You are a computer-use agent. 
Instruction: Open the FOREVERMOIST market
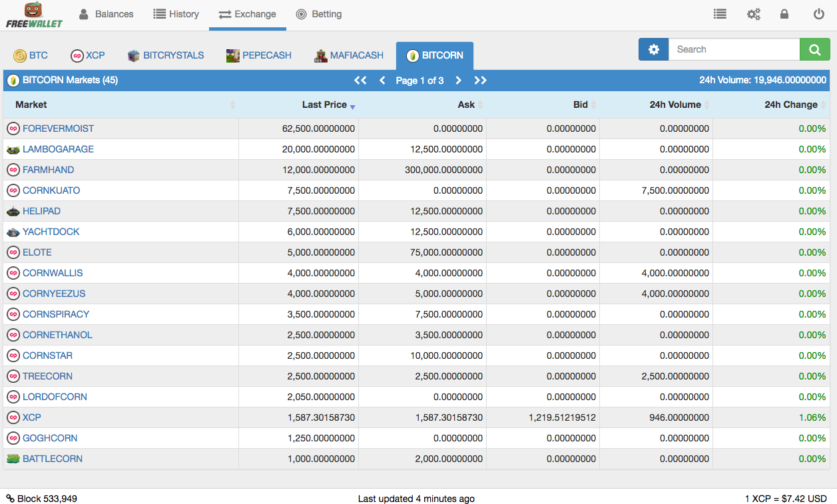tap(58, 128)
